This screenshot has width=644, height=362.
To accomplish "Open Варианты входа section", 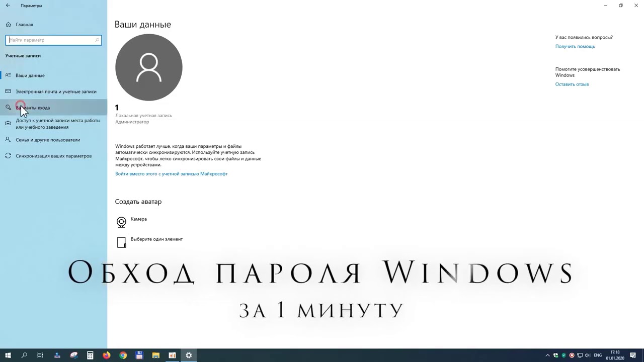I will pos(53,108).
